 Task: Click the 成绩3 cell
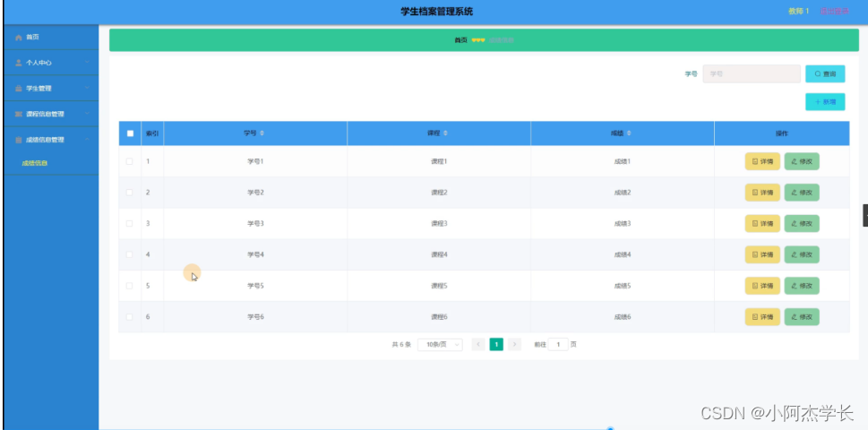click(x=623, y=224)
